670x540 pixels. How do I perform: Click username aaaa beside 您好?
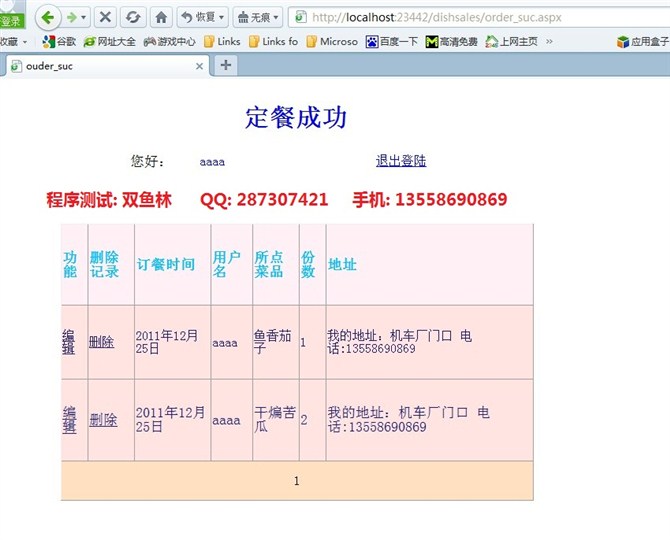coord(212,162)
